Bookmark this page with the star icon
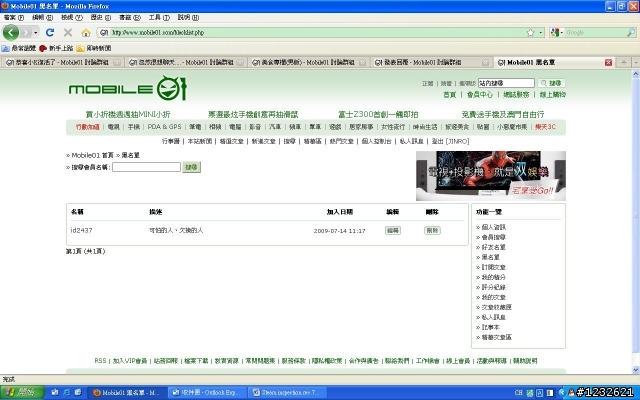The image size is (640, 400). point(530,33)
